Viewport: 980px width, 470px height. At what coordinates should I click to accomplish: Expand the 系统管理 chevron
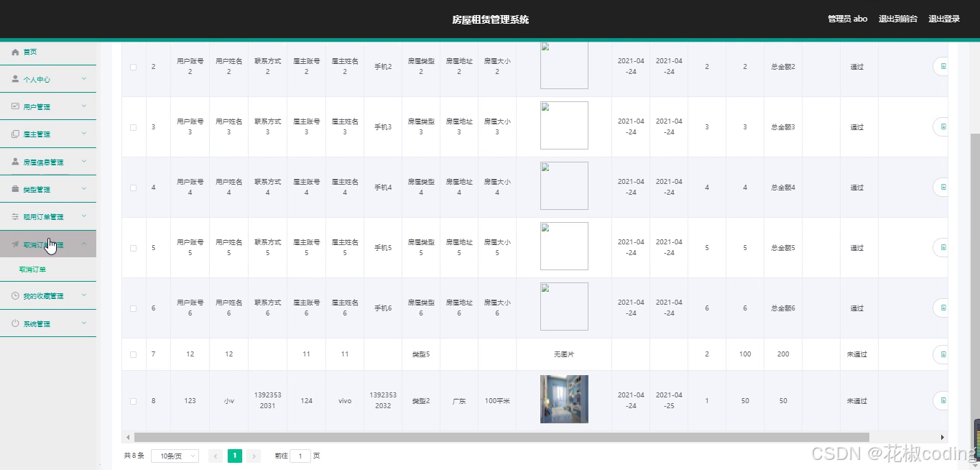point(84,323)
